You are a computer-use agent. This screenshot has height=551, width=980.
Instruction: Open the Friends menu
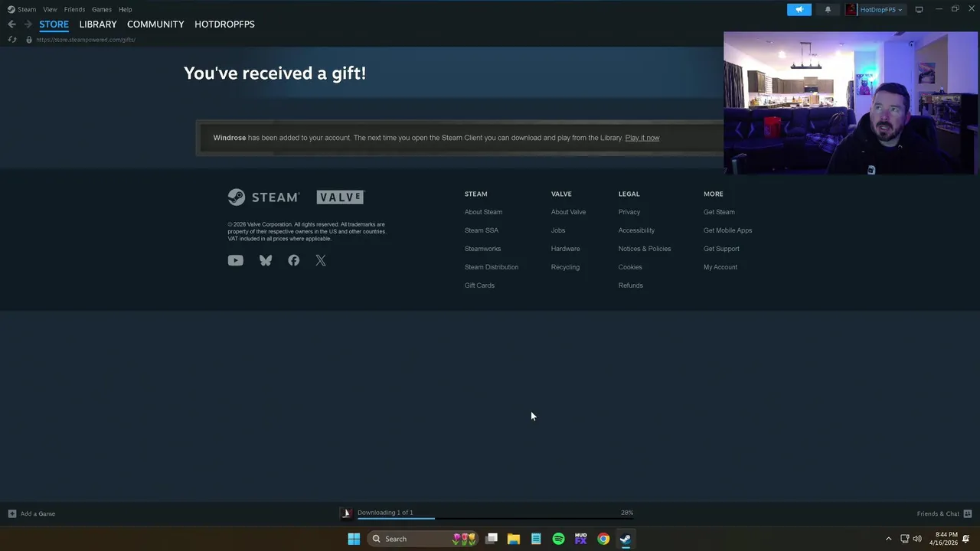pos(74,9)
